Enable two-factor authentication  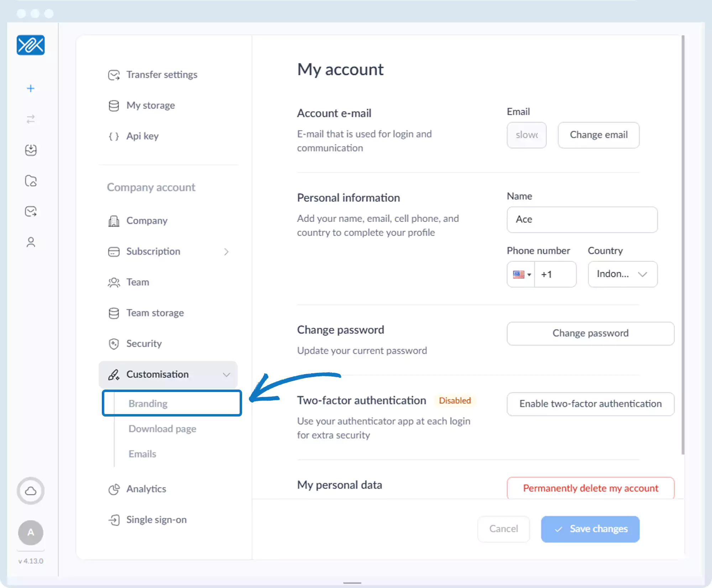tap(590, 404)
